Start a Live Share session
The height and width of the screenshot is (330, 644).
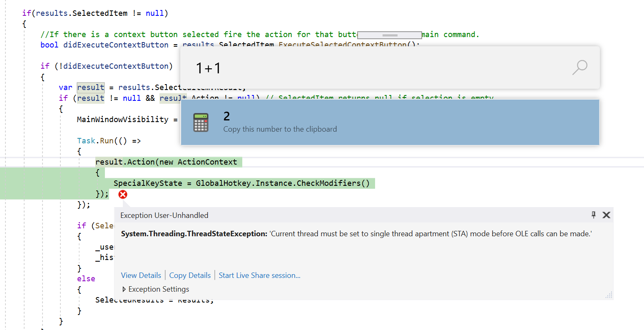[x=259, y=275]
